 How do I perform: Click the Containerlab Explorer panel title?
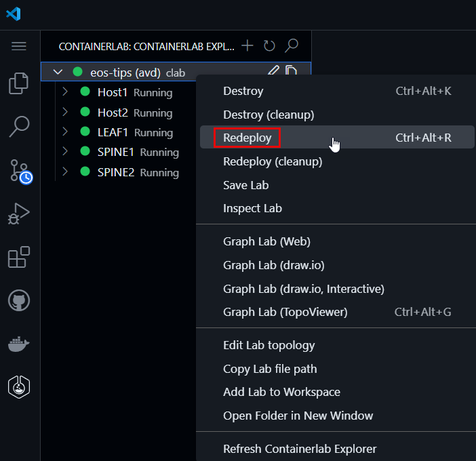click(146, 46)
